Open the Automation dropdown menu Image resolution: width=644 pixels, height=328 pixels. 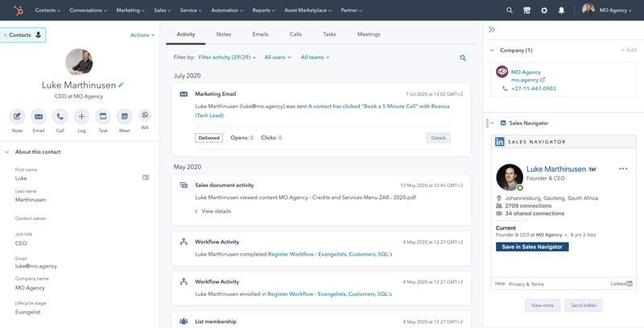pyautogui.click(x=227, y=10)
